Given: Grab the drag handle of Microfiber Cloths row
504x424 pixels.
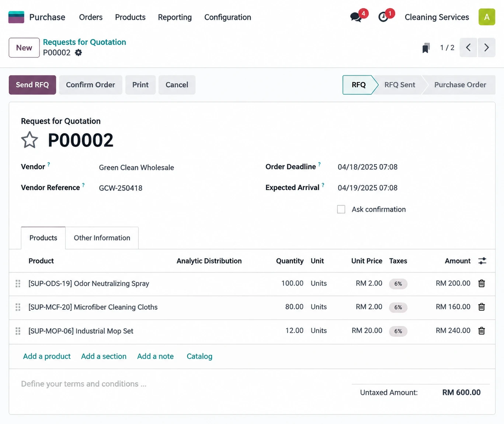Looking at the screenshot, I should (x=18, y=307).
